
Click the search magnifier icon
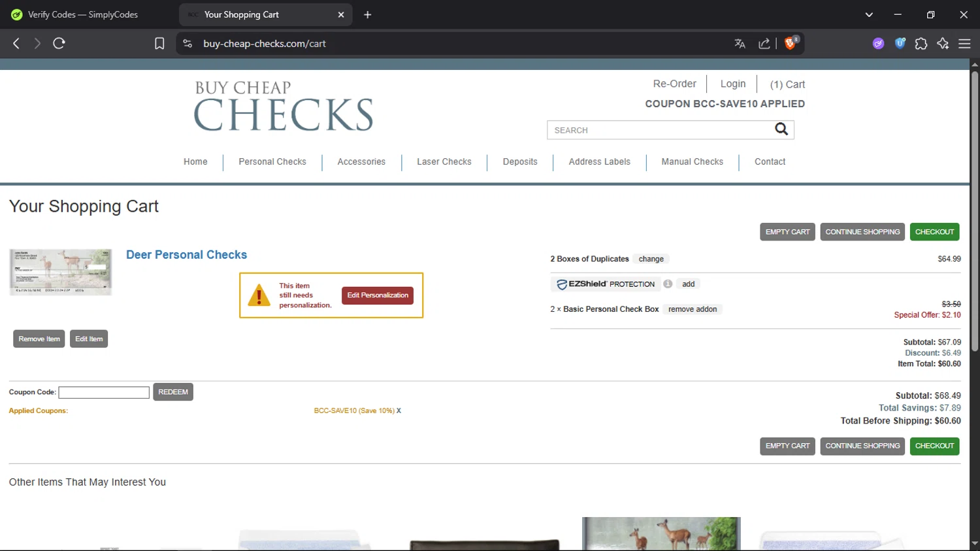(x=781, y=129)
